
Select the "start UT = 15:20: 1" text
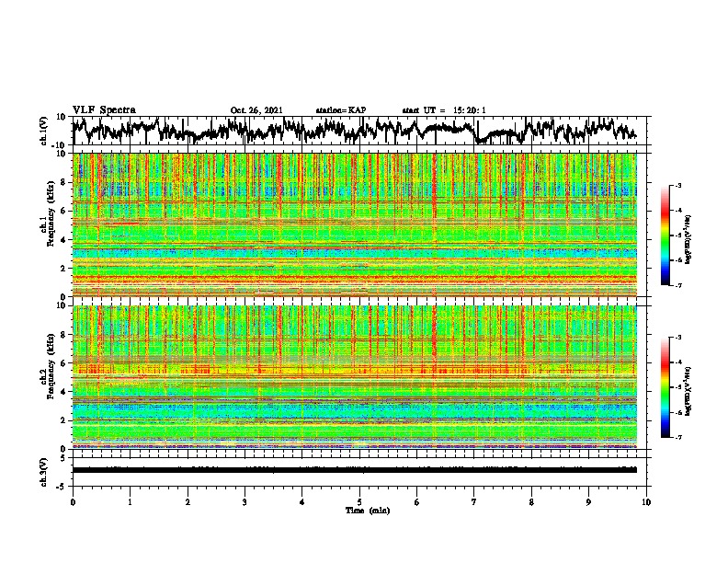pos(444,110)
